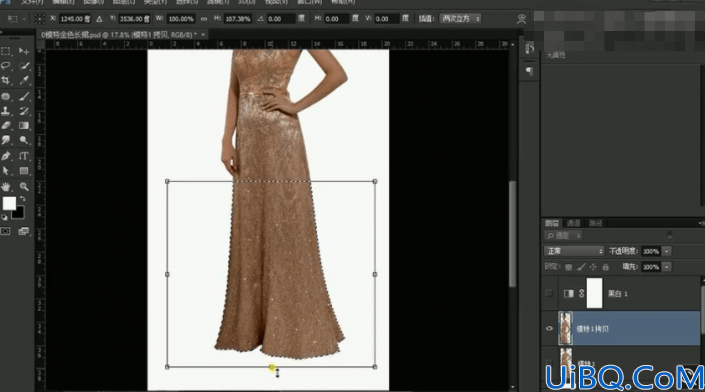Toggle lock image pixels brush icon
Viewport: 705px width, 392px height.
point(581,267)
